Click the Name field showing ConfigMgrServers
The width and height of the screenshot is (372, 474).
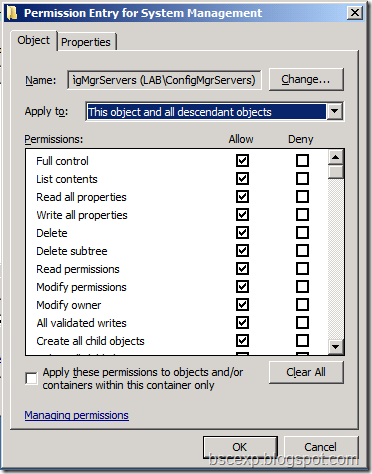[164, 80]
